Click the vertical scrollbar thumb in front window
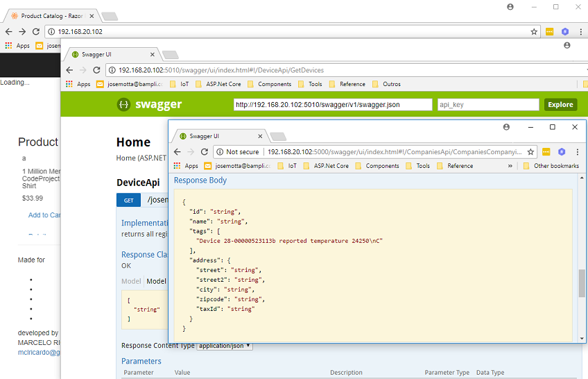This screenshot has height=379, width=588. [x=582, y=283]
